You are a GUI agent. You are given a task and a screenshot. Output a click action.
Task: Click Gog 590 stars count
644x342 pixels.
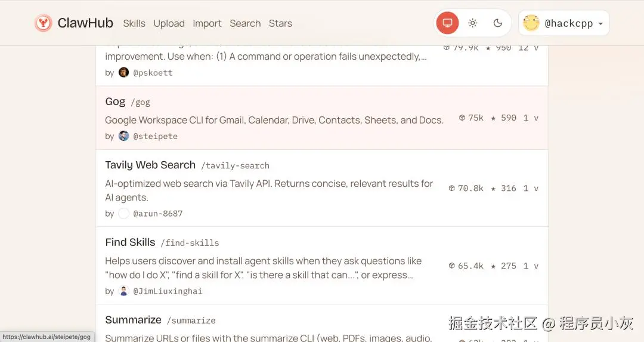509,118
